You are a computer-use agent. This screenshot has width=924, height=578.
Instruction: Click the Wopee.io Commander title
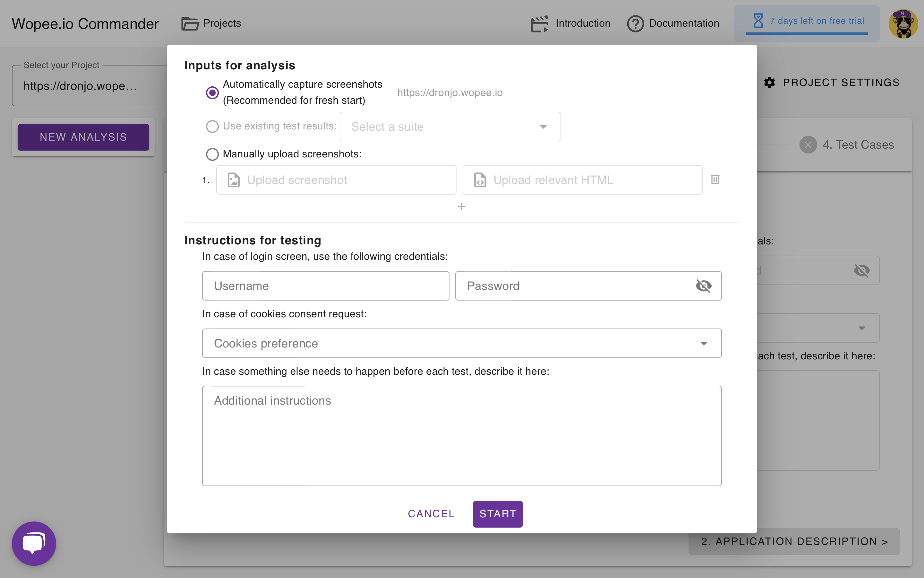[85, 24]
